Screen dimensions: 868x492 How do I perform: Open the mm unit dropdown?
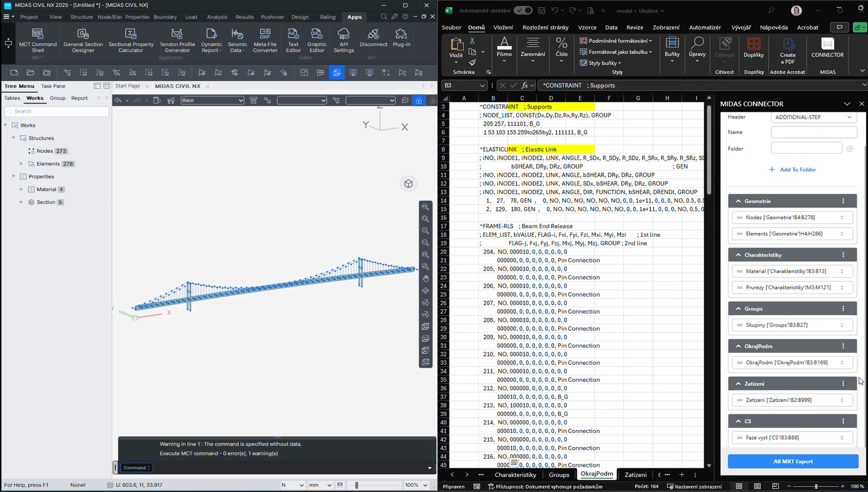tap(320, 485)
